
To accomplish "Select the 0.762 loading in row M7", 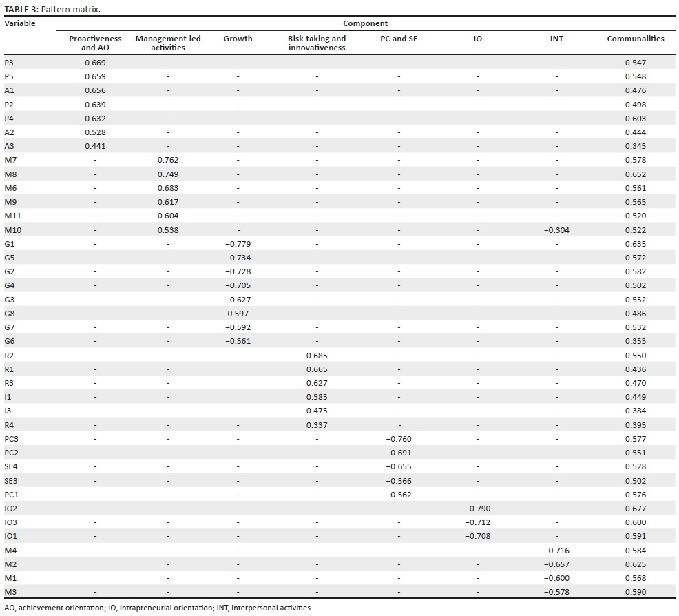I will click(168, 160).
